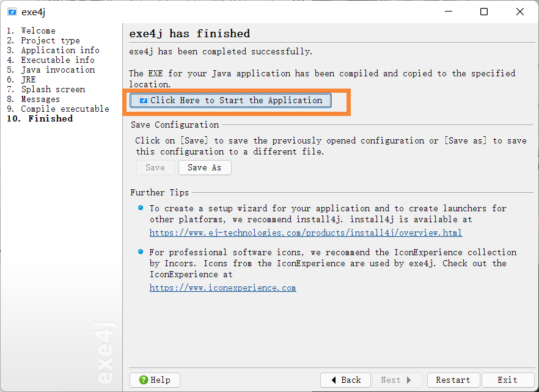Click Here to Start the Application button
This screenshot has height=392, width=539.
tap(230, 100)
